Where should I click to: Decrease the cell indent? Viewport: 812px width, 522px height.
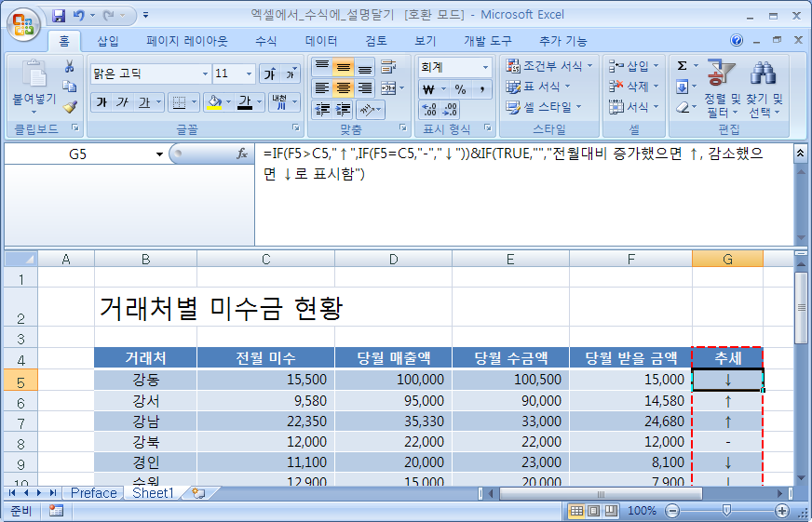pyautogui.click(x=323, y=110)
